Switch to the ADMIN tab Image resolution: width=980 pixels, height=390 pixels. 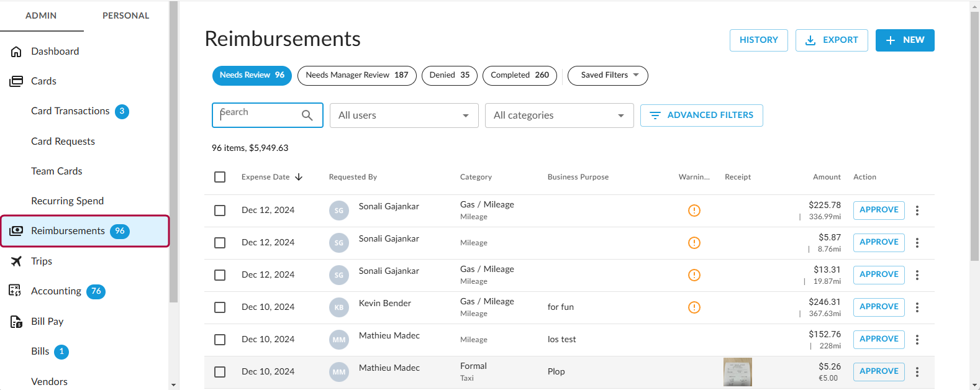[41, 16]
